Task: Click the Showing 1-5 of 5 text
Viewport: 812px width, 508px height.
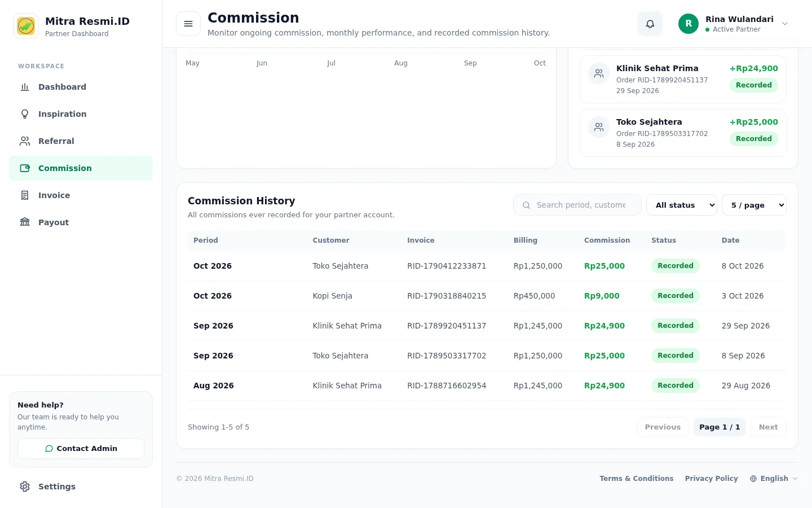Action: (218, 427)
